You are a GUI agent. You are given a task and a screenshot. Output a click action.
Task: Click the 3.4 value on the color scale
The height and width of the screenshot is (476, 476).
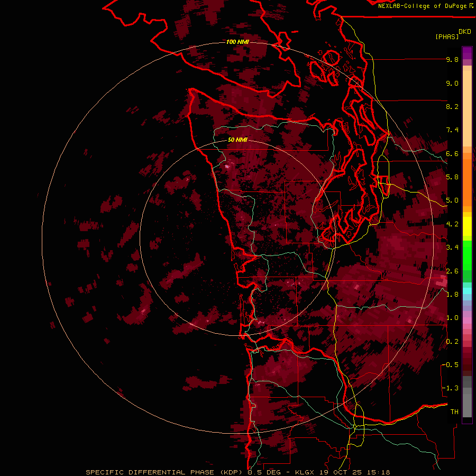pyautogui.click(x=452, y=248)
